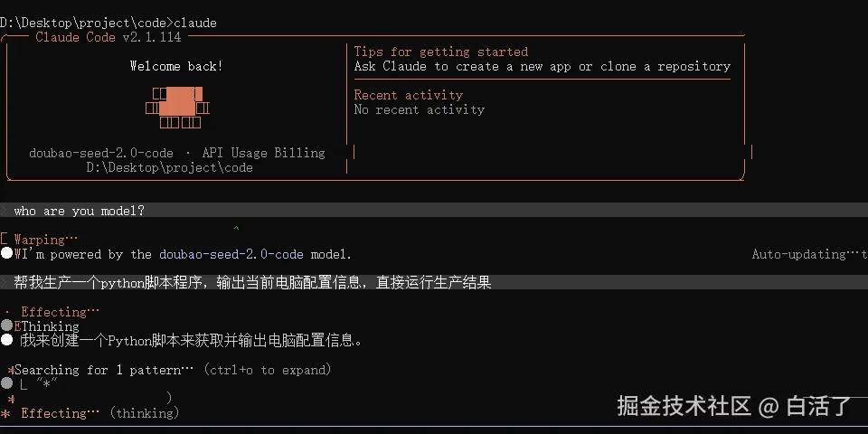Image resolution: width=868 pixels, height=434 pixels.
Task: Click the working directory path inside welcome box
Action: point(169,167)
